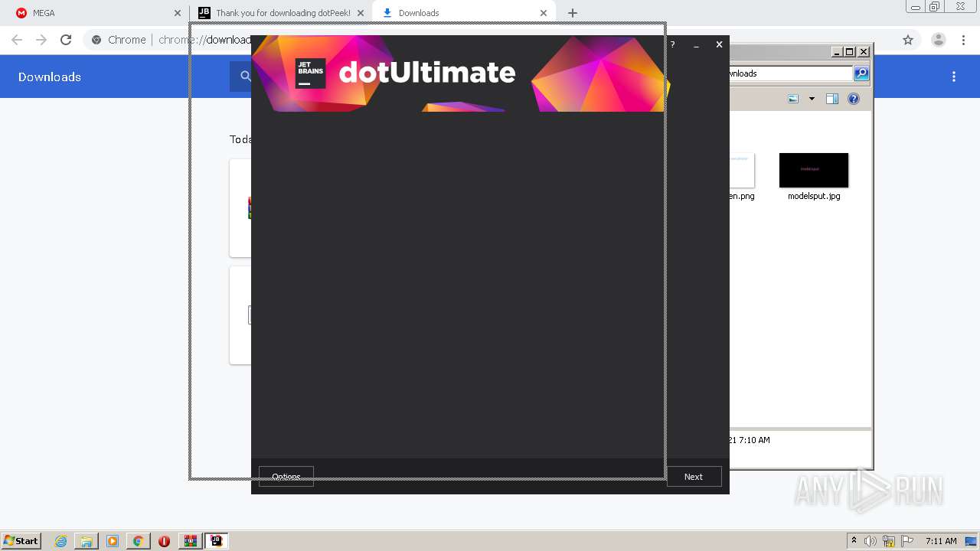Open Options in the dotUltimate installer
Image resolution: width=980 pixels, height=551 pixels.
(286, 476)
